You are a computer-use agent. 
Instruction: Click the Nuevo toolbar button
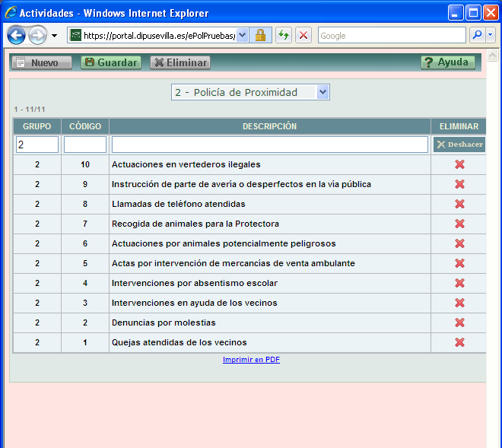pos(42,62)
